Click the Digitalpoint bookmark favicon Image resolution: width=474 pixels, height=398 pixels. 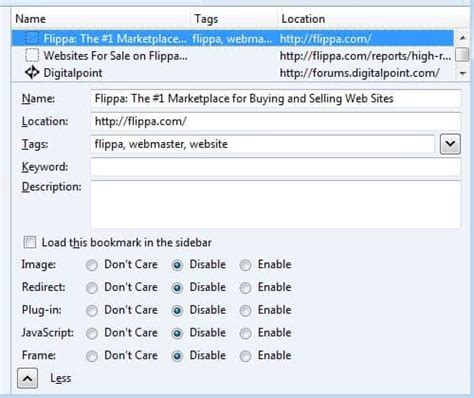(32, 73)
